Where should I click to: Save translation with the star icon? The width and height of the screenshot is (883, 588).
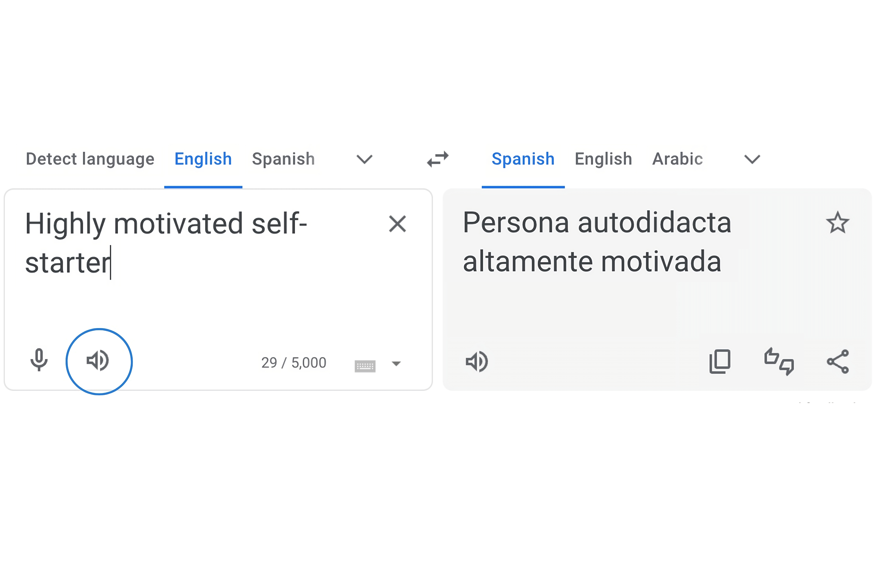click(837, 223)
